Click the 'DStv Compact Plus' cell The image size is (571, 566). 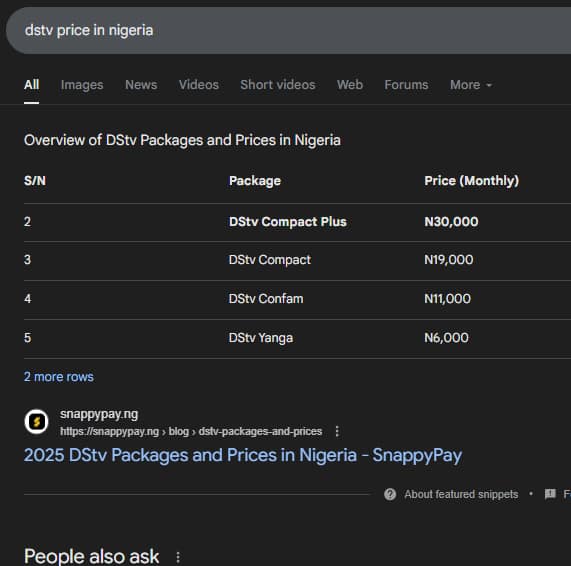288,222
